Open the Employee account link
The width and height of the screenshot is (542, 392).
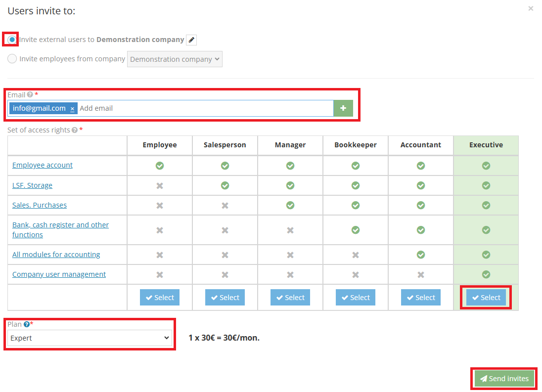point(42,165)
